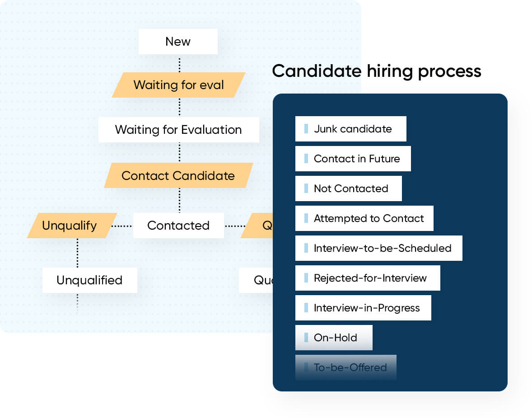532x419 pixels.
Task: Click the New stage box
Action: click(x=178, y=42)
